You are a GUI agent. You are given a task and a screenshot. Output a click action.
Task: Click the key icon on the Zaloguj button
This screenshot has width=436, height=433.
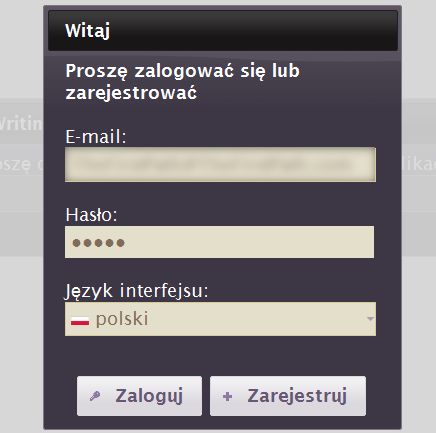(x=95, y=396)
